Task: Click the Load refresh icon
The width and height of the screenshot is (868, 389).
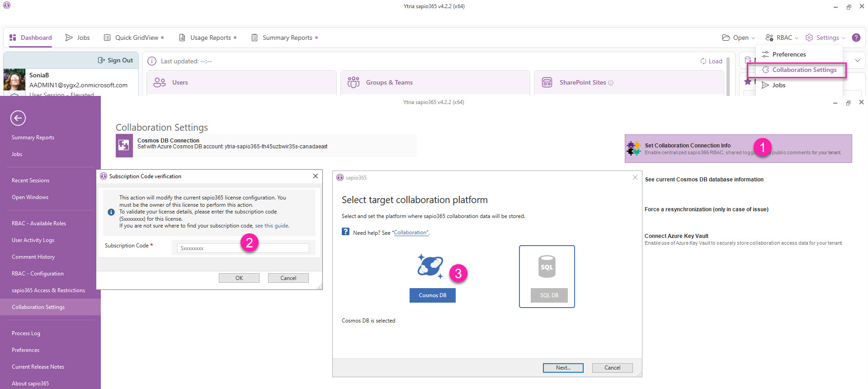Action: pos(703,61)
